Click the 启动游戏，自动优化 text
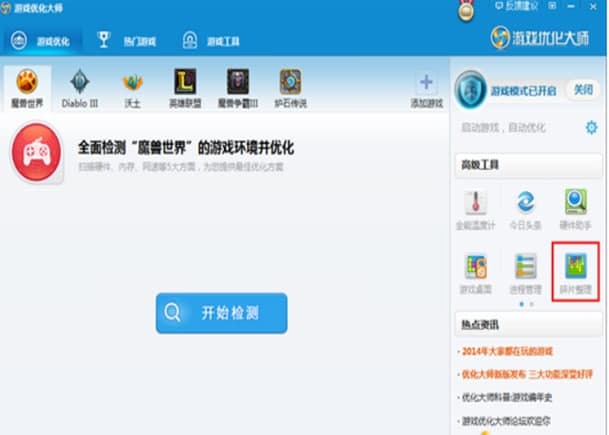This screenshot has width=609, height=435. [x=503, y=127]
